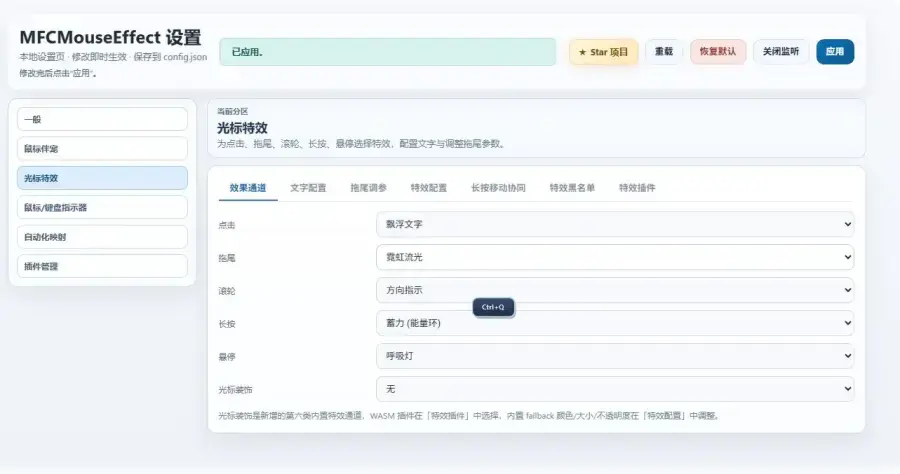Switch to the 文字配置 tab
The height and width of the screenshot is (474, 900).
(308, 188)
